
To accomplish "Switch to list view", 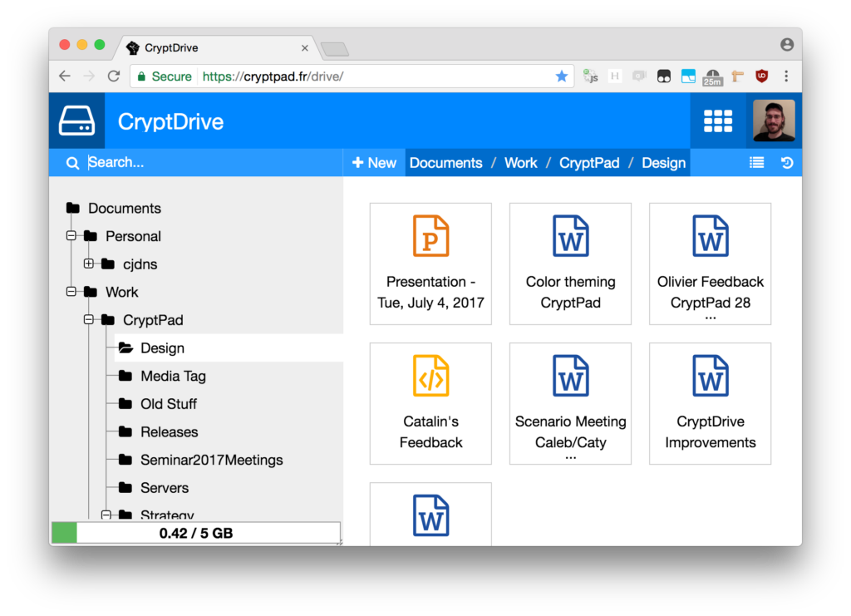I will coord(756,162).
